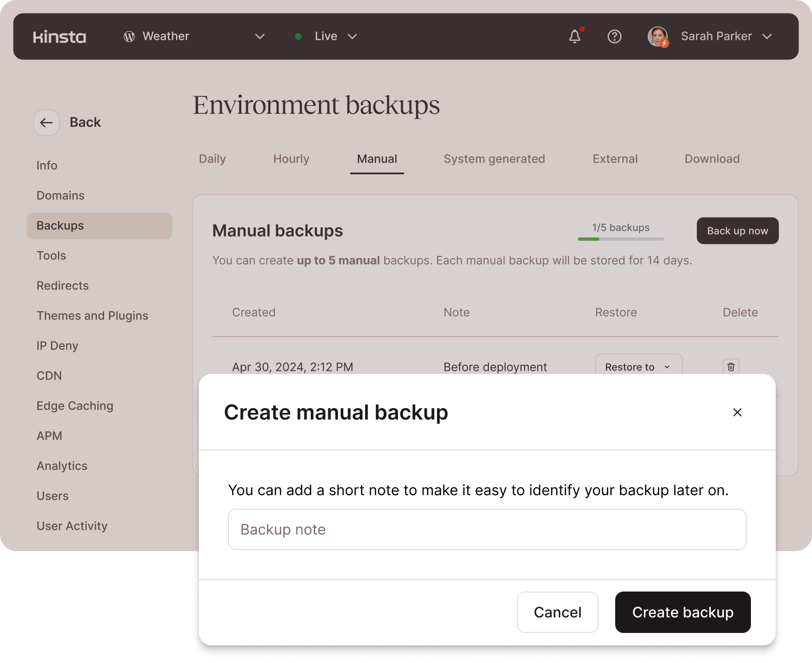812x663 pixels.
Task: Click the back arrow icon
Action: 47,123
